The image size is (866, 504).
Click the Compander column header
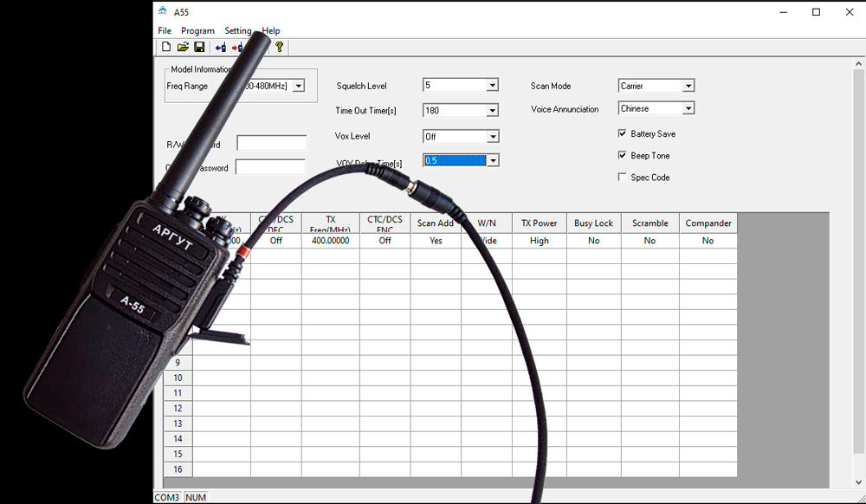coord(708,223)
